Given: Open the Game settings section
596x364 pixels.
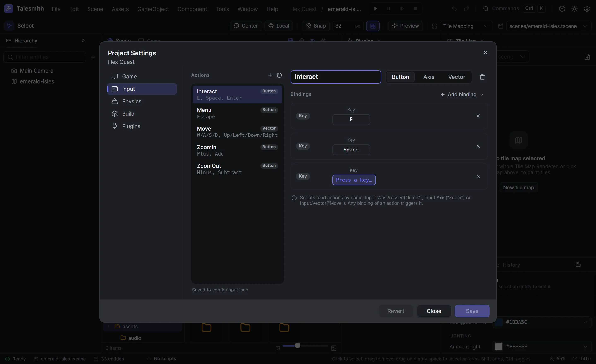Looking at the screenshot, I should click(x=142, y=76).
